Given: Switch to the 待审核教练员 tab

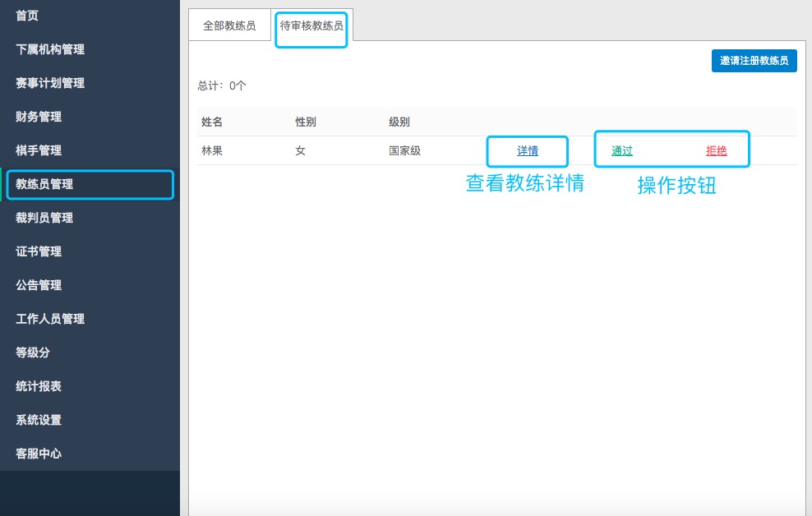Looking at the screenshot, I should tap(311, 25).
